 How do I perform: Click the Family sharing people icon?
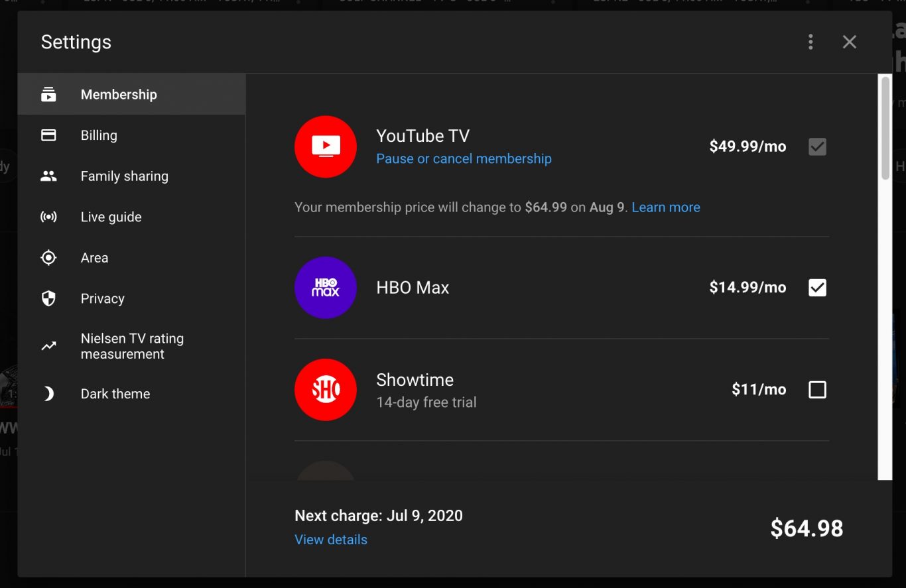pos(48,176)
